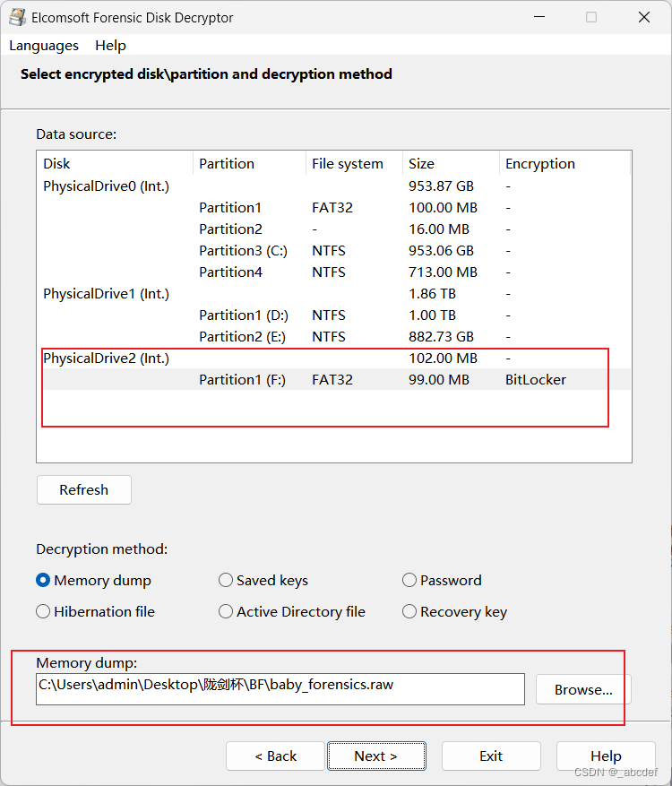Click the 99.00 MB size cell
Image resolution: width=672 pixels, height=786 pixels.
tap(439, 379)
